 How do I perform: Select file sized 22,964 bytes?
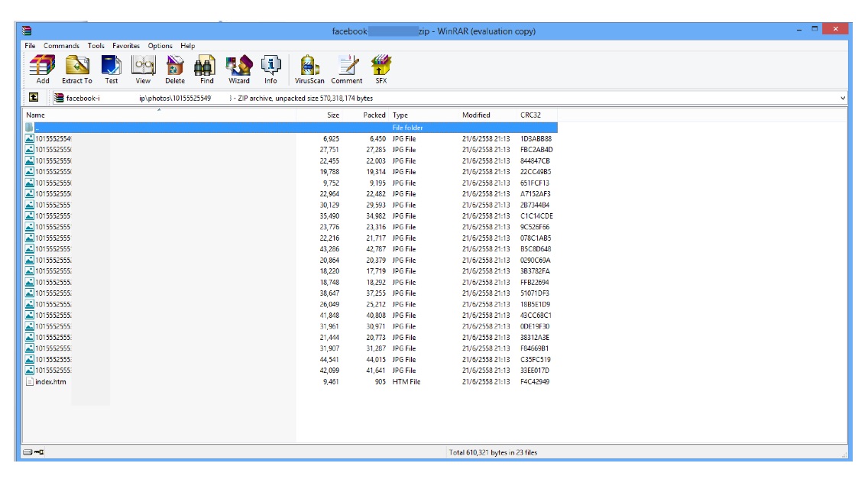tap(290, 194)
